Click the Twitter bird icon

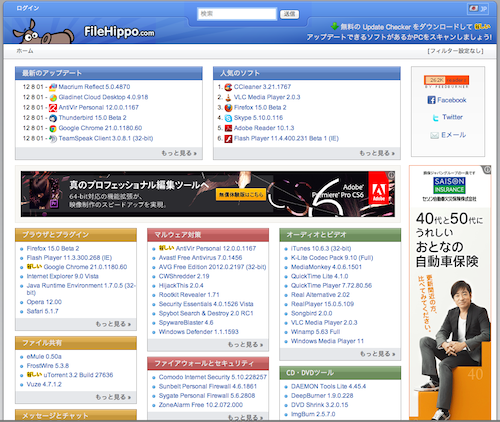435,117
